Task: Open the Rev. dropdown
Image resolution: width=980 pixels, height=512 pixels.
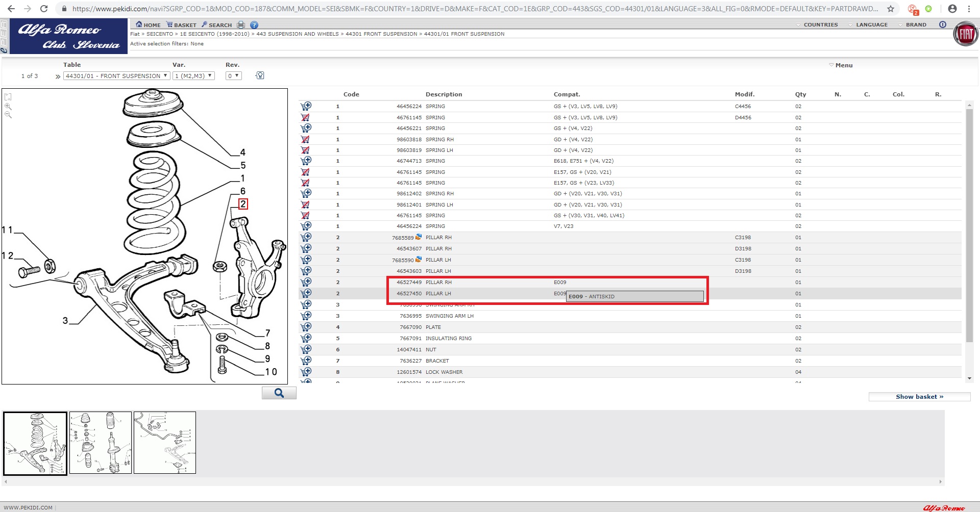Action: point(233,75)
